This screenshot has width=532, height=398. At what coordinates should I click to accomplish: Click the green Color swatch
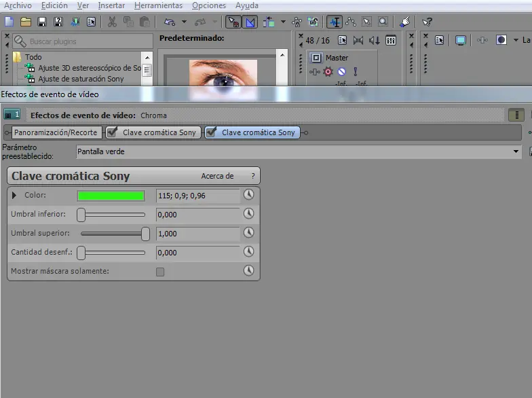(111, 196)
